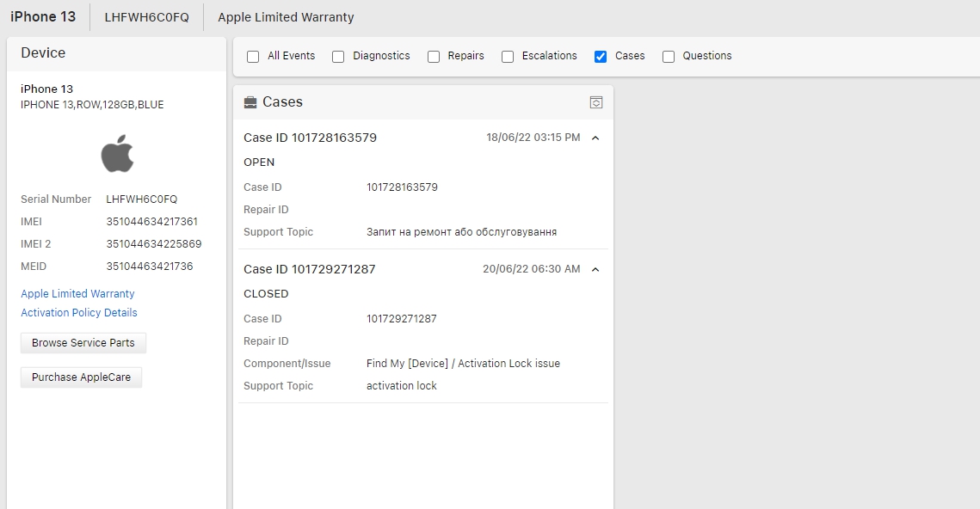Viewport: 980px width, 509px height.
Task: Click the Device panel heading
Action: point(43,53)
